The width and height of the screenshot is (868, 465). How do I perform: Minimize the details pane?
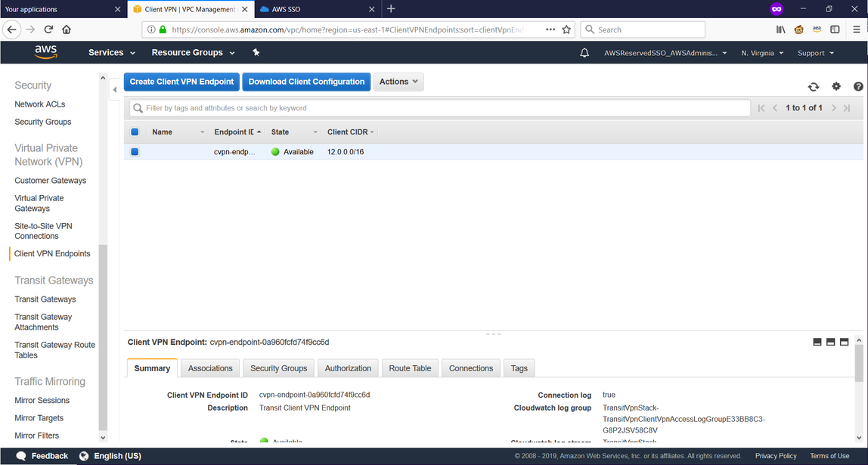(817, 342)
